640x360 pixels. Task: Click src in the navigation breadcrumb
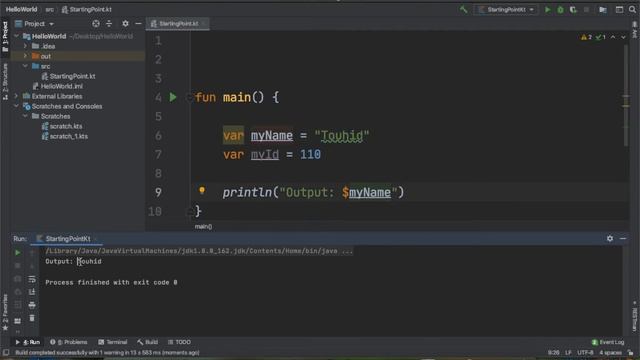[49, 9]
